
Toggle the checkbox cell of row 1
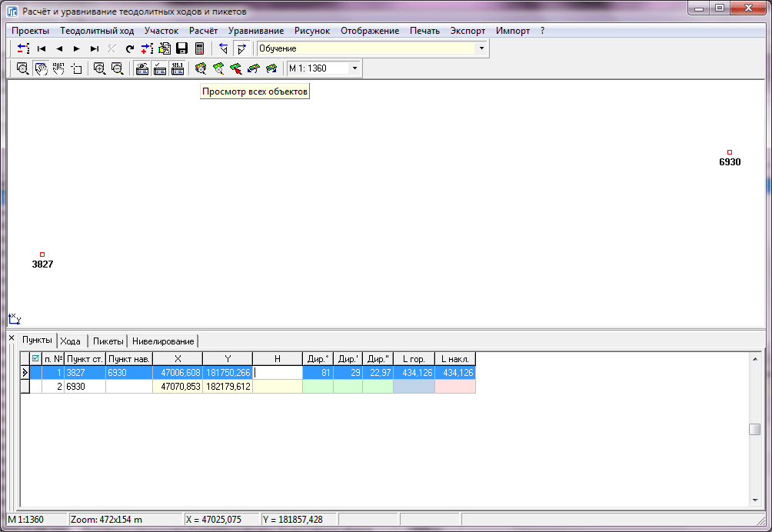[35, 373]
